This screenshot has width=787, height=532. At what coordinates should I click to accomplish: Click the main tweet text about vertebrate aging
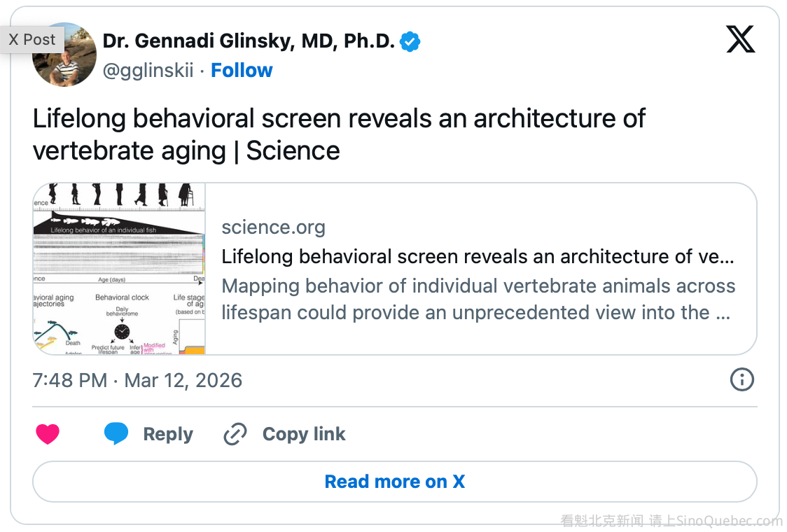tap(338, 134)
